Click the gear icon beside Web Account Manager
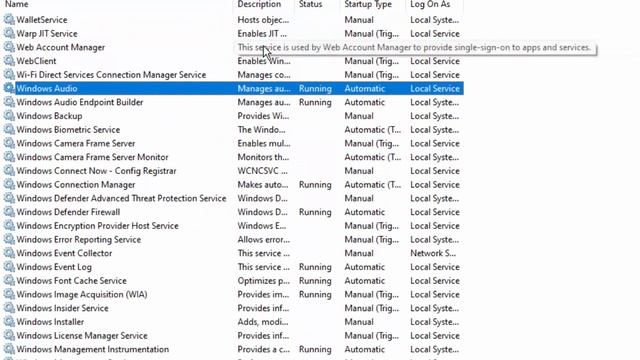Screen dimensions: 640x360 9,47
